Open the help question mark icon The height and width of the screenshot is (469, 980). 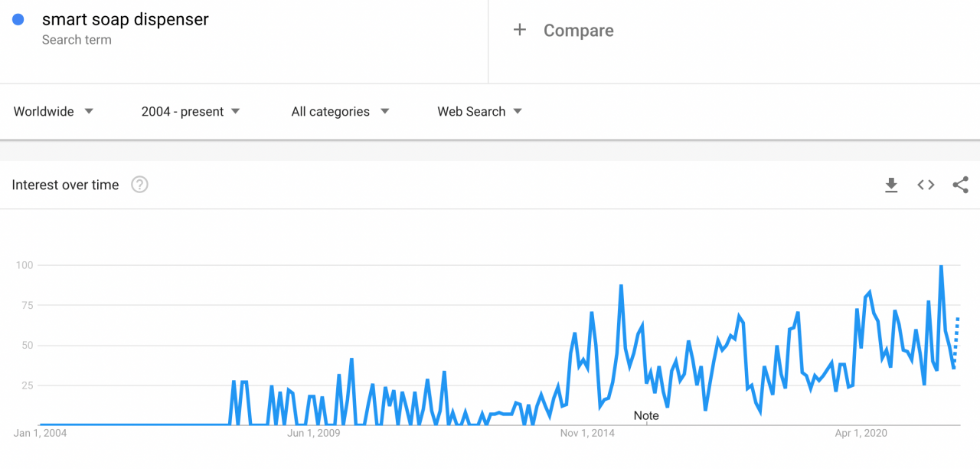(x=139, y=185)
